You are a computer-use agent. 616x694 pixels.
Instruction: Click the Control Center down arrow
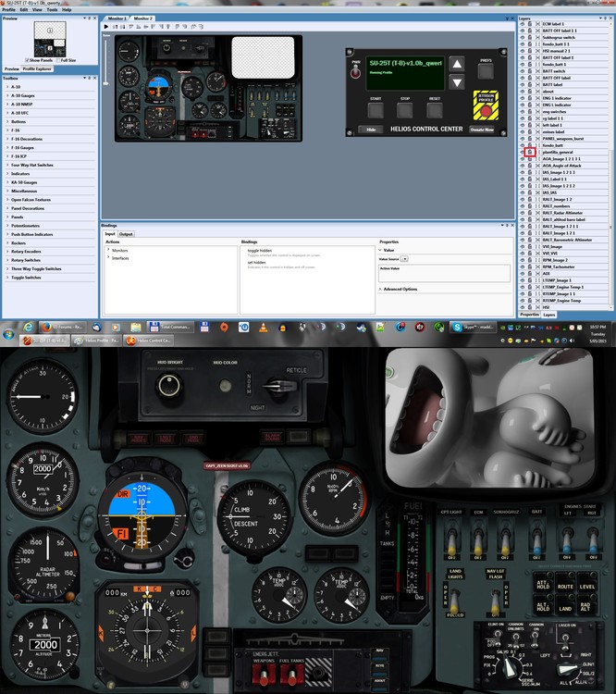coord(457,82)
